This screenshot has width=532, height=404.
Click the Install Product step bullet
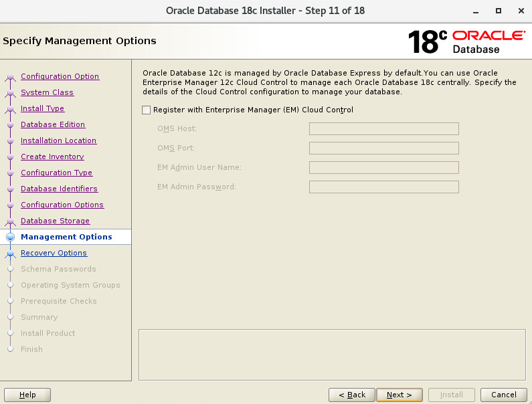click(x=11, y=333)
